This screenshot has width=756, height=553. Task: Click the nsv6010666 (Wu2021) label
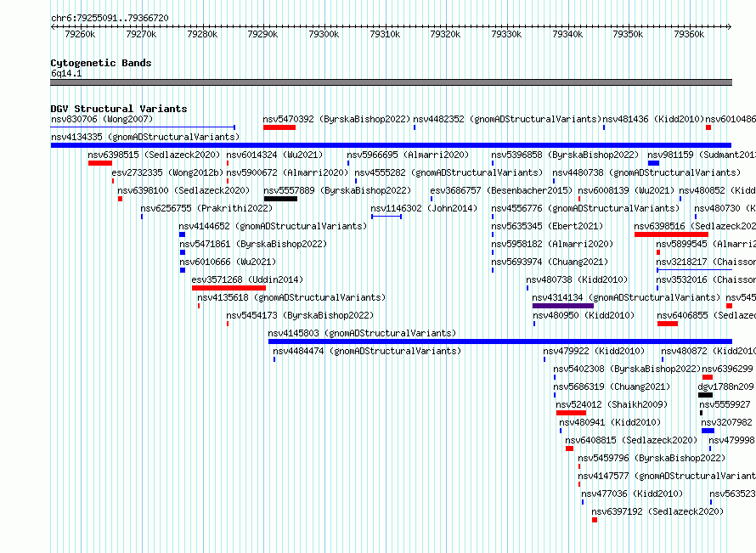tap(228, 262)
